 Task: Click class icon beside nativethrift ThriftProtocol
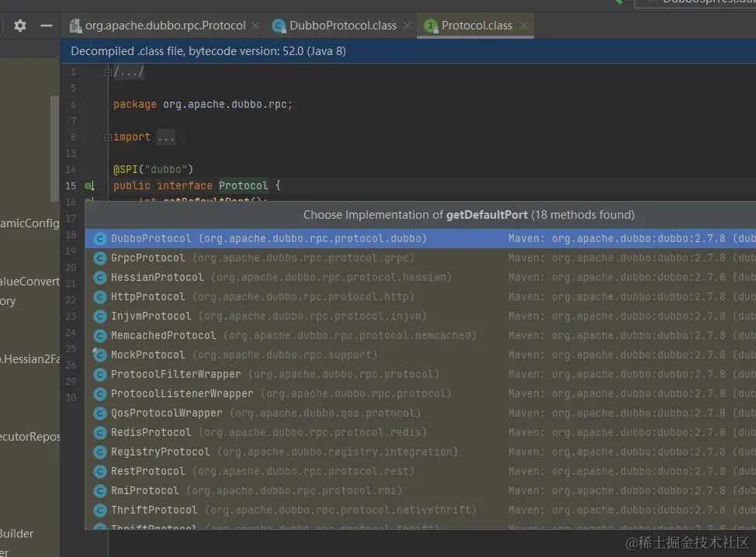(100, 510)
